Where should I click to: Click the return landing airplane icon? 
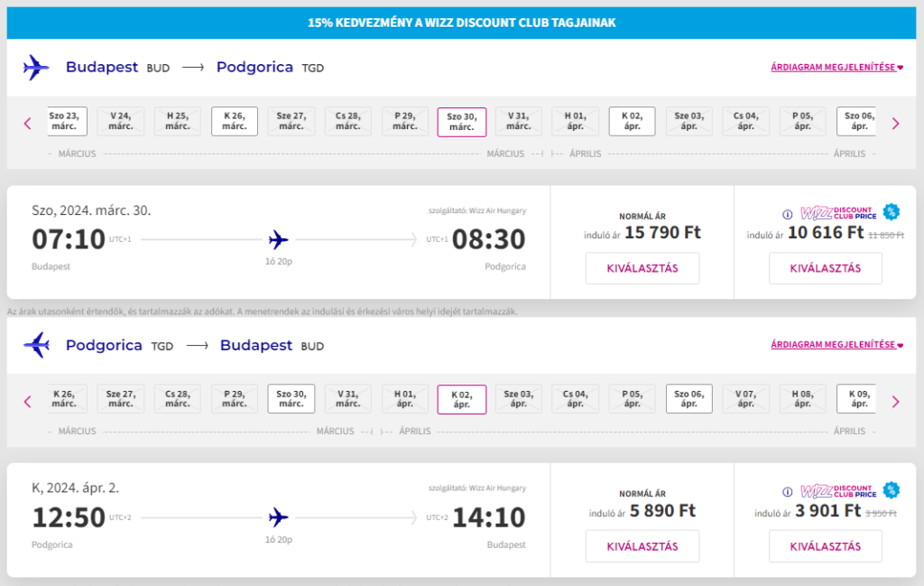pyautogui.click(x=36, y=345)
